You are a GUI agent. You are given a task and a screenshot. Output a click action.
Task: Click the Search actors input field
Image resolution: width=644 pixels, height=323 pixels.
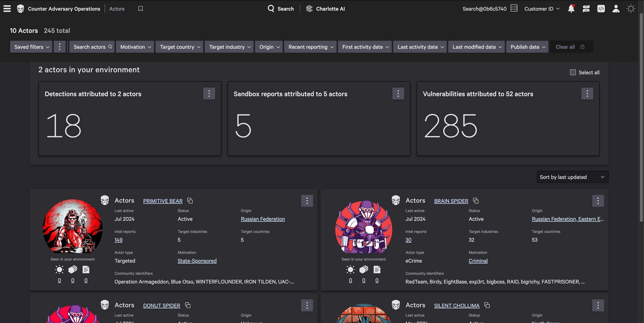[92, 47]
